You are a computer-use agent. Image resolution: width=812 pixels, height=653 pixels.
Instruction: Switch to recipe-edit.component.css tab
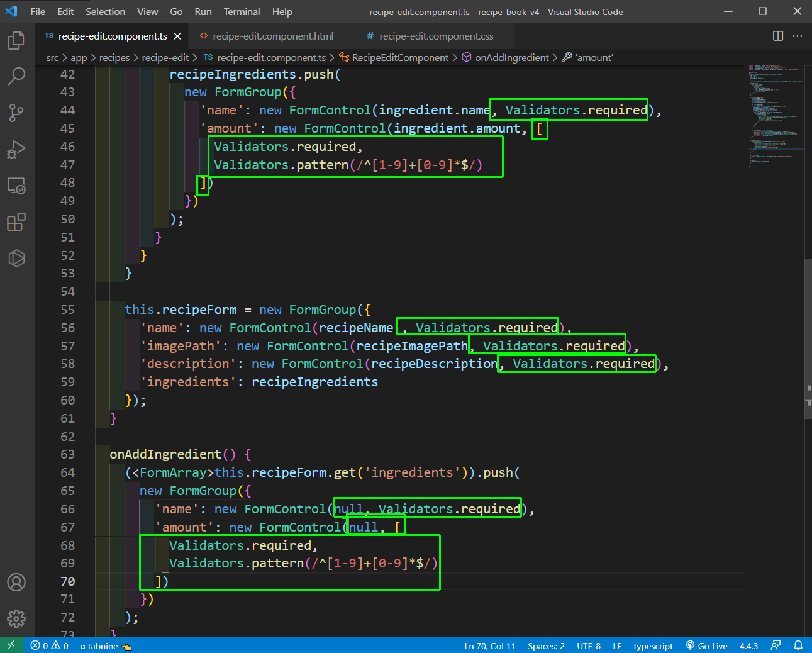[435, 36]
